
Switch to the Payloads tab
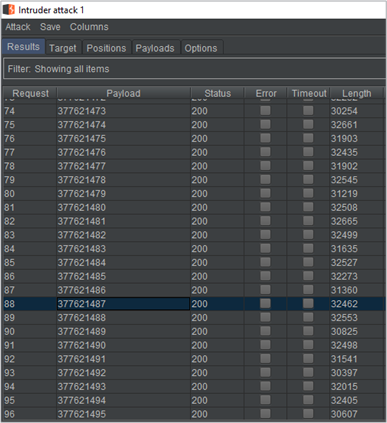click(x=155, y=48)
